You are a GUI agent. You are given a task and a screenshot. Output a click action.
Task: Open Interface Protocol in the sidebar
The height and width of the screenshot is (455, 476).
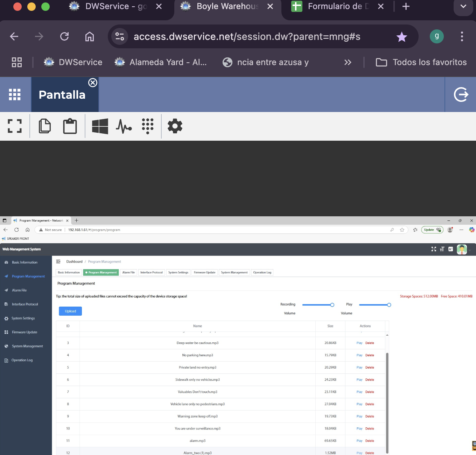[x=25, y=304]
